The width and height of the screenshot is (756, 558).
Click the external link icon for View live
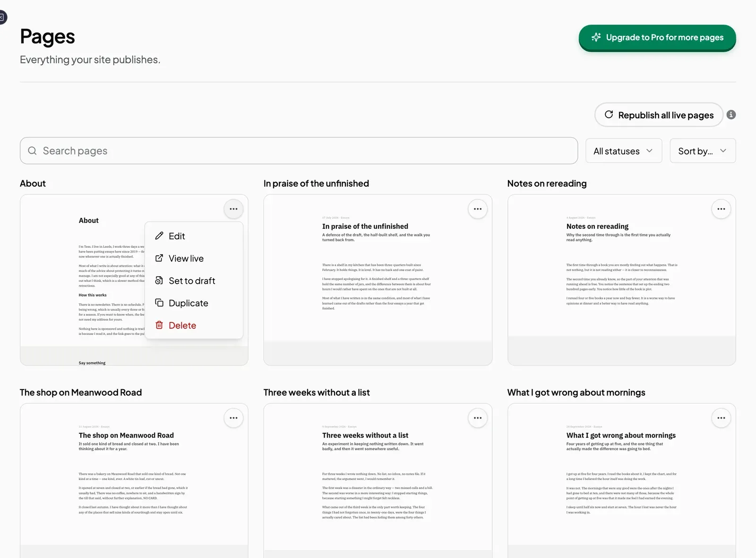point(159,258)
